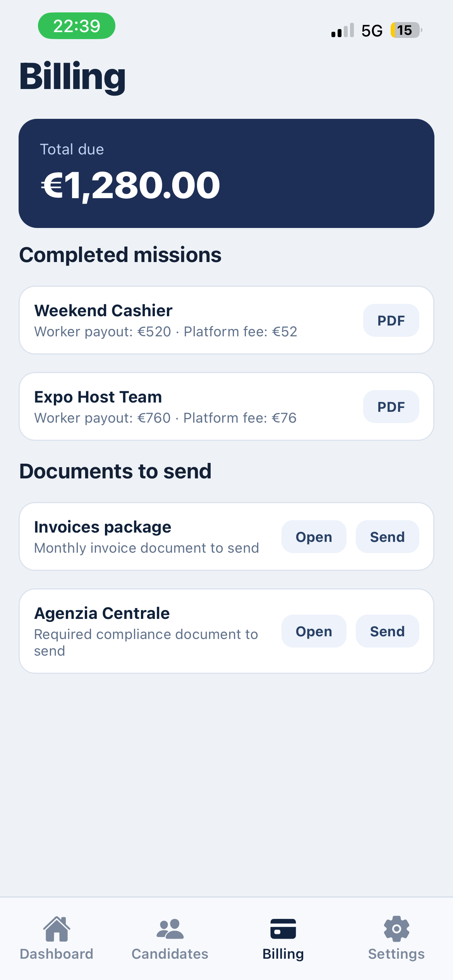Viewport: 453px width, 980px height.
Task: Switch to the Settings tab label
Action: pyautogui.click(x=396, y=954)
